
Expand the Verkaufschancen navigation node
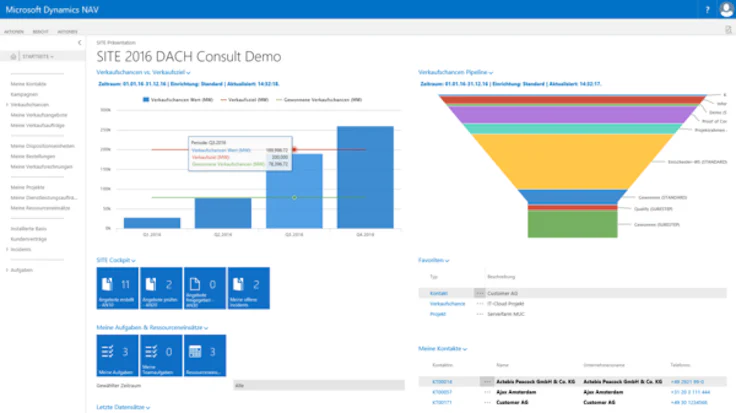click(x=7, y=105)
